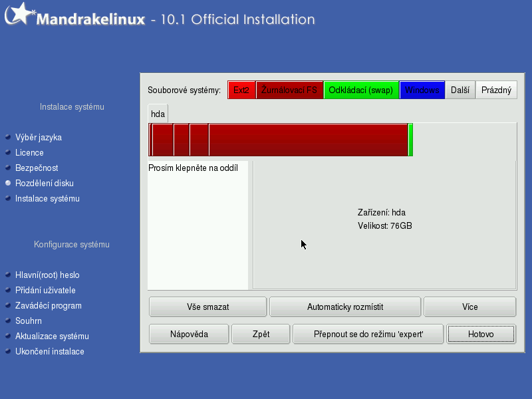Viewport: 532px width, 399px height.
Task: Click the Výběr jazyka step bullet
Action: [x=8, y=137]
